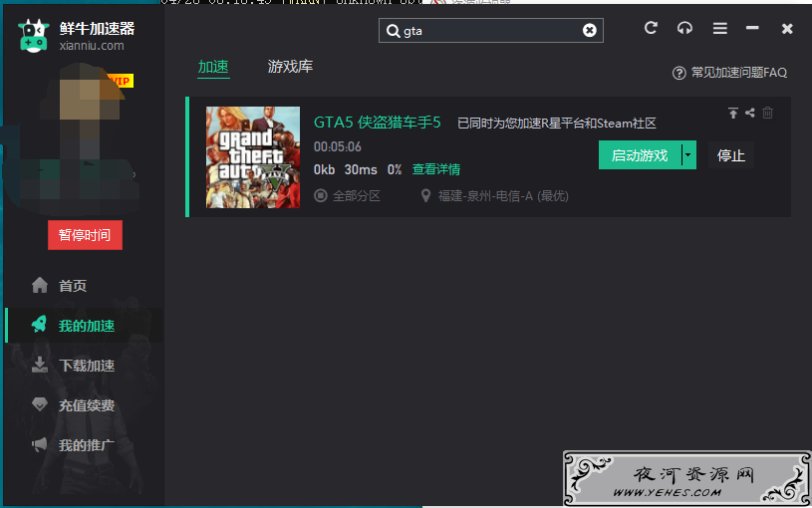Click the GTA5 cover thumbnail

click(x=253, y=157)
